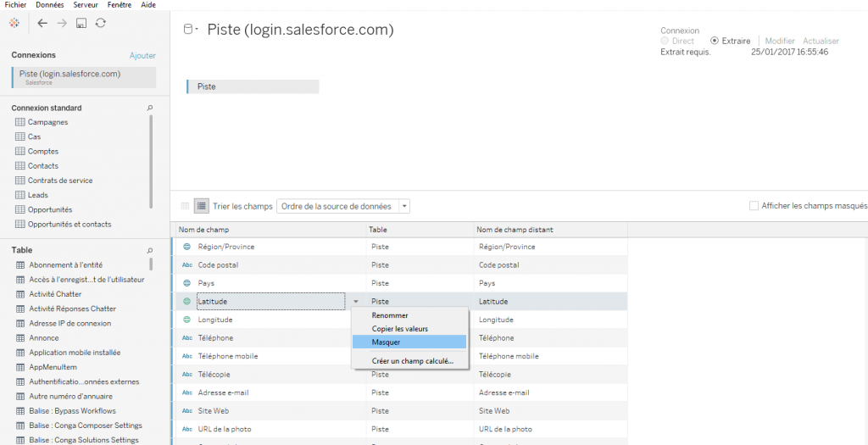Click the Modifier extract link
The width and height of the screenshot is (868, 445).
coord(780,41)
